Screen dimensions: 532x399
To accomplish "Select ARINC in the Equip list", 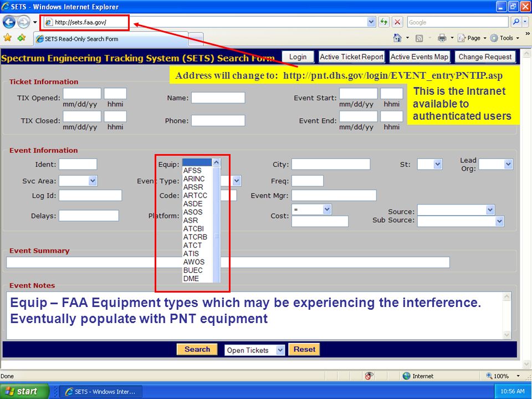I will pyautogui.click(x=197, y=179).
